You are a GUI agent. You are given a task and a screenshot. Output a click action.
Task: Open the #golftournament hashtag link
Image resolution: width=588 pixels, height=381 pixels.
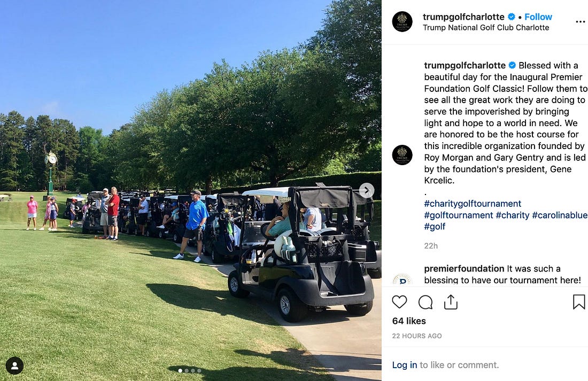[458, 215]
